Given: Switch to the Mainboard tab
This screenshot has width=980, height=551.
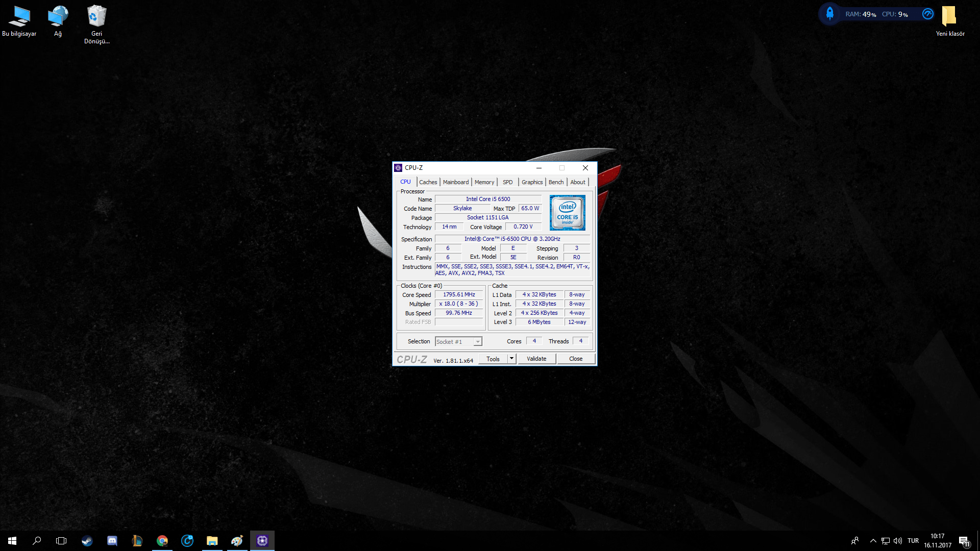Looking at the screenshot, I should pos(455,182).
